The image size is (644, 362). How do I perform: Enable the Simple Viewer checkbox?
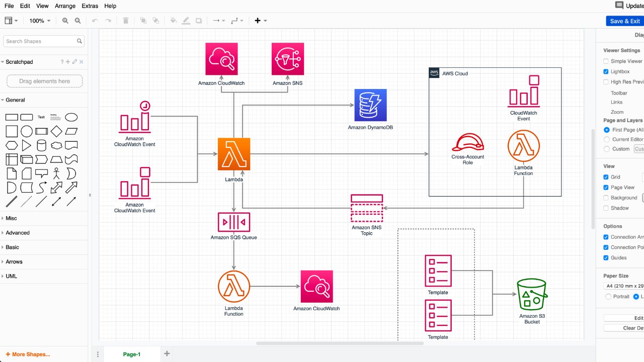606,61
